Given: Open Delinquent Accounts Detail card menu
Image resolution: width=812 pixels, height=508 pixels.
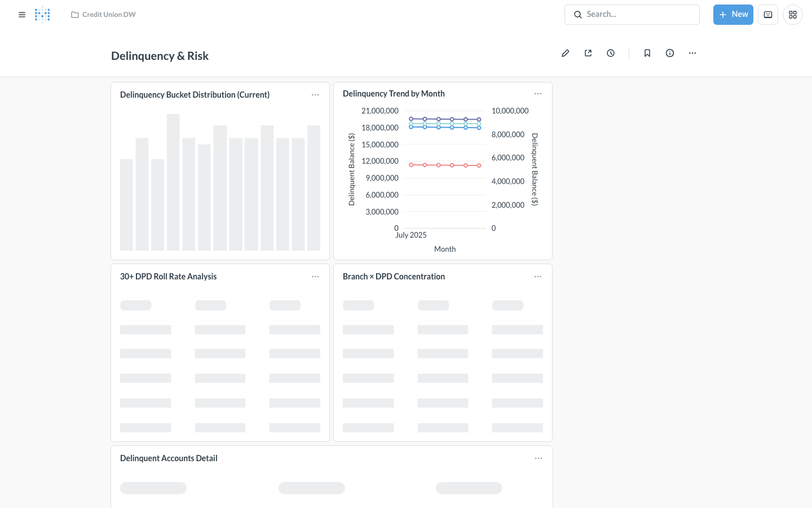Looking at the screenshot, I should (539, 458).
